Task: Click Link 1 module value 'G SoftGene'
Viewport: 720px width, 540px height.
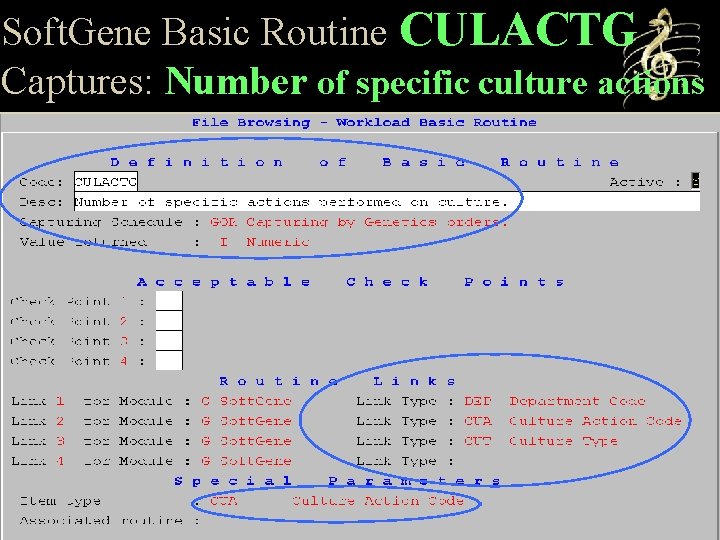Action: coord(246,401)
